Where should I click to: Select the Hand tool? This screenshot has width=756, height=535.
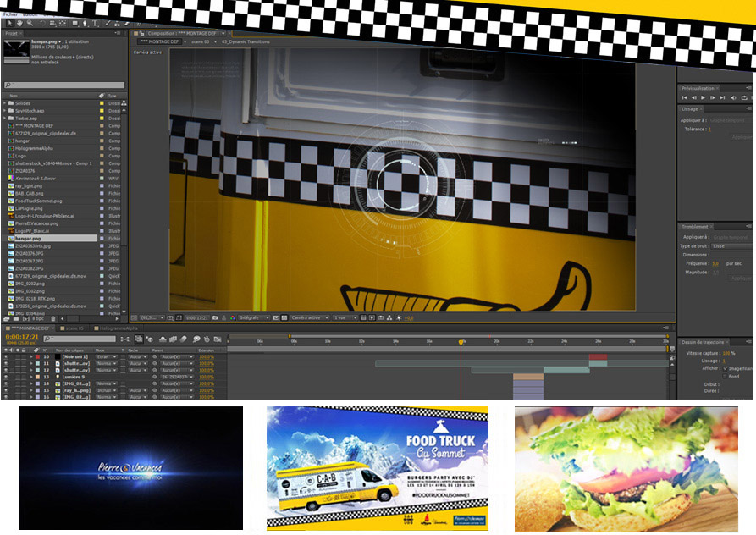tap(19, 23)
